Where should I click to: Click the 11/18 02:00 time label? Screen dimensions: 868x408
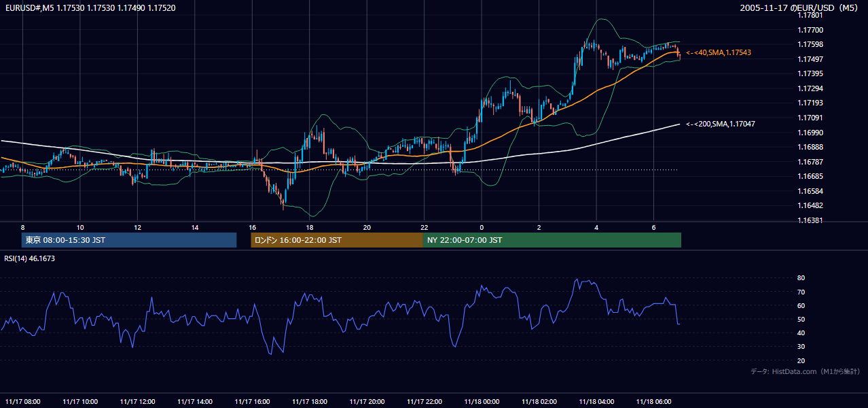click(x=539, y=401)
